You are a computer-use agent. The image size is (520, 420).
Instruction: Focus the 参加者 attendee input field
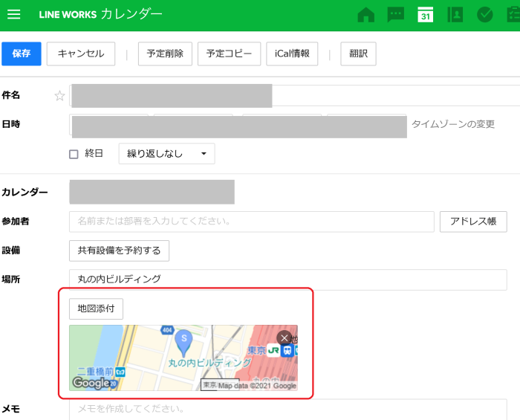(252, 222)
